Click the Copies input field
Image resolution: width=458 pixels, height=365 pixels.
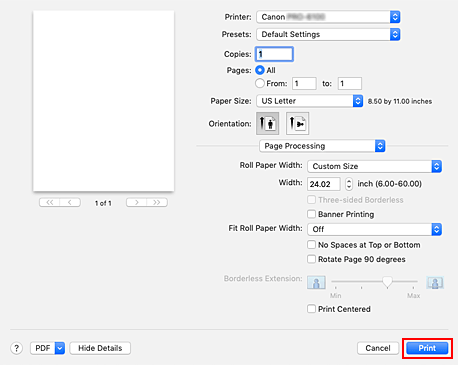(274, 54)
